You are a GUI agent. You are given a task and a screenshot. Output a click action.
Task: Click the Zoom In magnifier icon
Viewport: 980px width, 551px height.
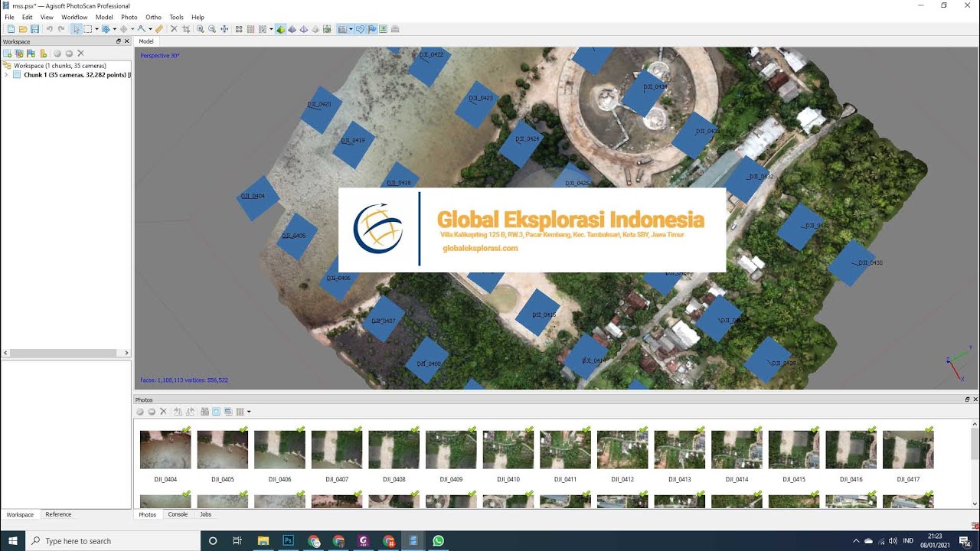point(201,29)
